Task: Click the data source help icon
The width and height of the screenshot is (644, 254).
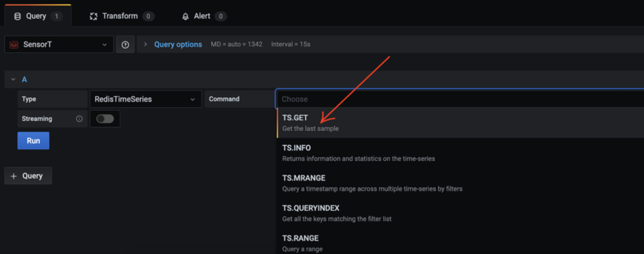Action: 125,44
